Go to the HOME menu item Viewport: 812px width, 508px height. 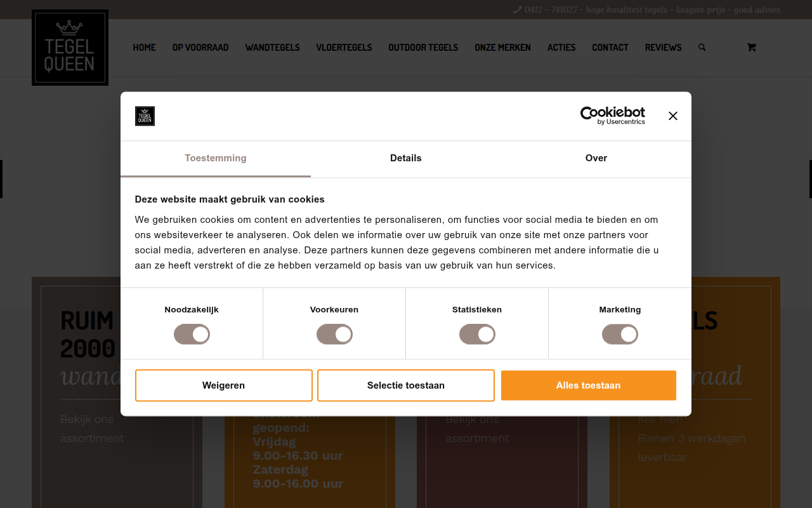[144, 48]
